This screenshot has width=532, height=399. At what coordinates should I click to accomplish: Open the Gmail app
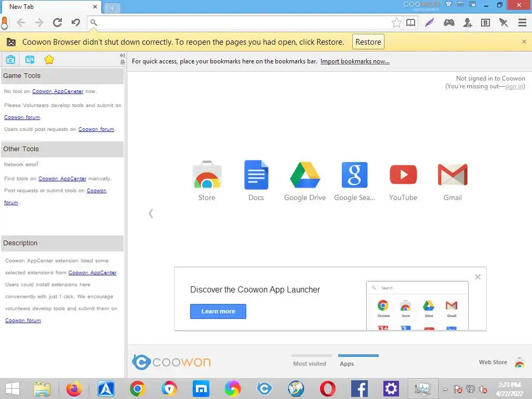(x=453, y=181)
